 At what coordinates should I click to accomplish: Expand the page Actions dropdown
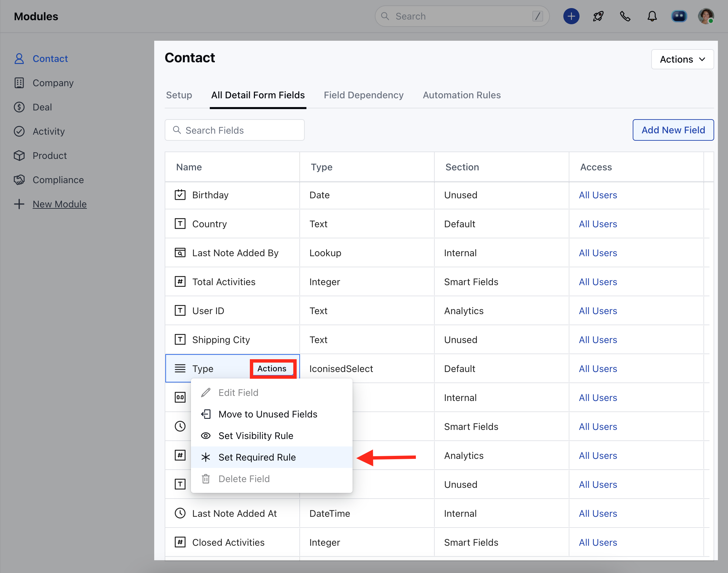coord(682,59)
